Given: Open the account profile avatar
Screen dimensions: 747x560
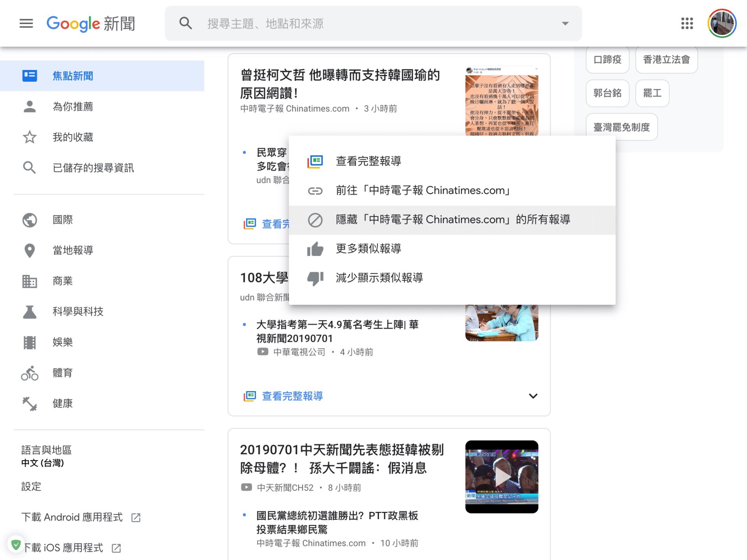Looking at the screenshot, I should pos(722,23).
